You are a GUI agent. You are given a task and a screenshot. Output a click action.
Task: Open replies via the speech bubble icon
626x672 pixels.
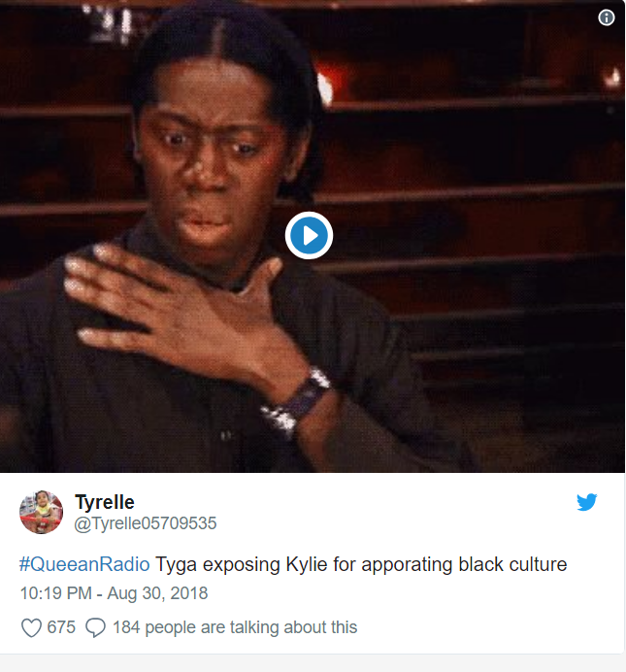pyautogui.click(x=95, y=628)
